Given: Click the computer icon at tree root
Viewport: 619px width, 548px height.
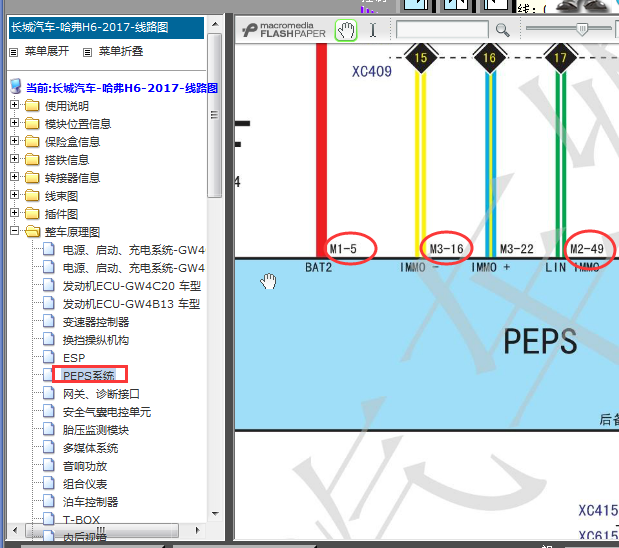Looking at the screenshot, I should pyautogui.click(x=16, y=86).
